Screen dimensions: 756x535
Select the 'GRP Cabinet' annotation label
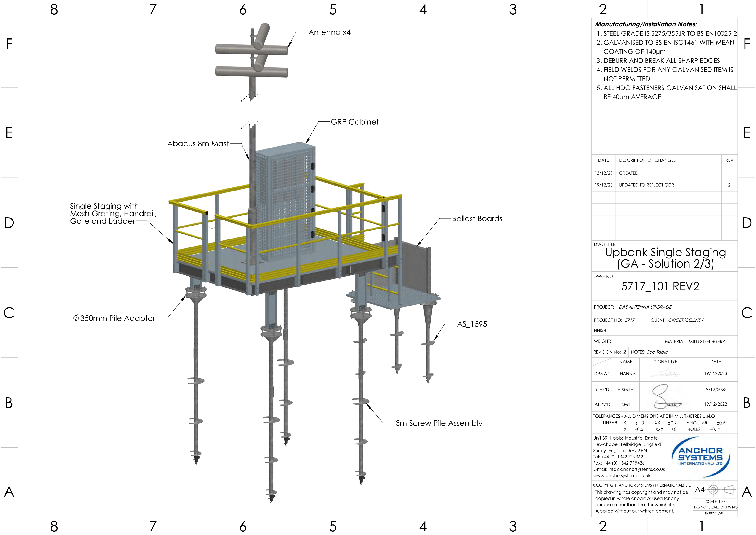355,122
